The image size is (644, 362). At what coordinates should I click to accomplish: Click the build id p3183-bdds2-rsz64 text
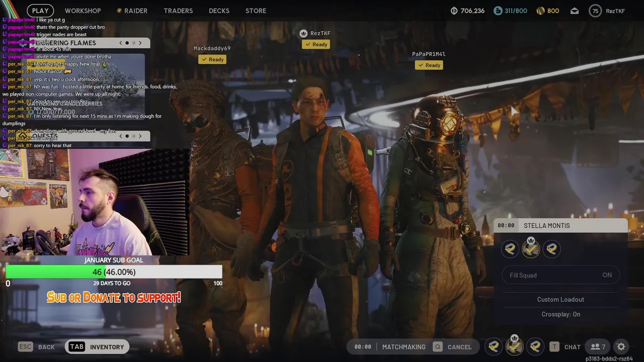point(609,358)
